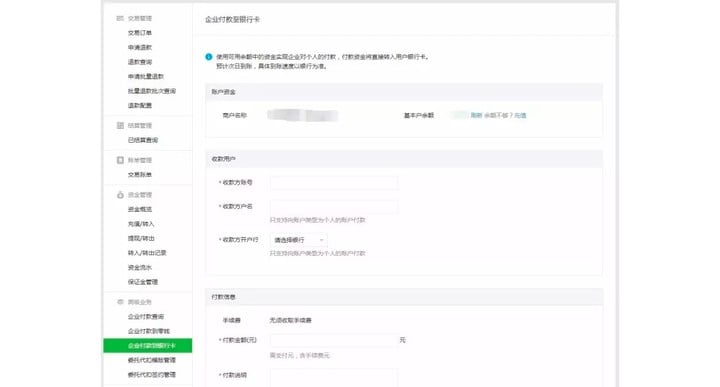Click the arrow on the bank selector
Screen dimensions: 720x387
[x=321, y=240]
